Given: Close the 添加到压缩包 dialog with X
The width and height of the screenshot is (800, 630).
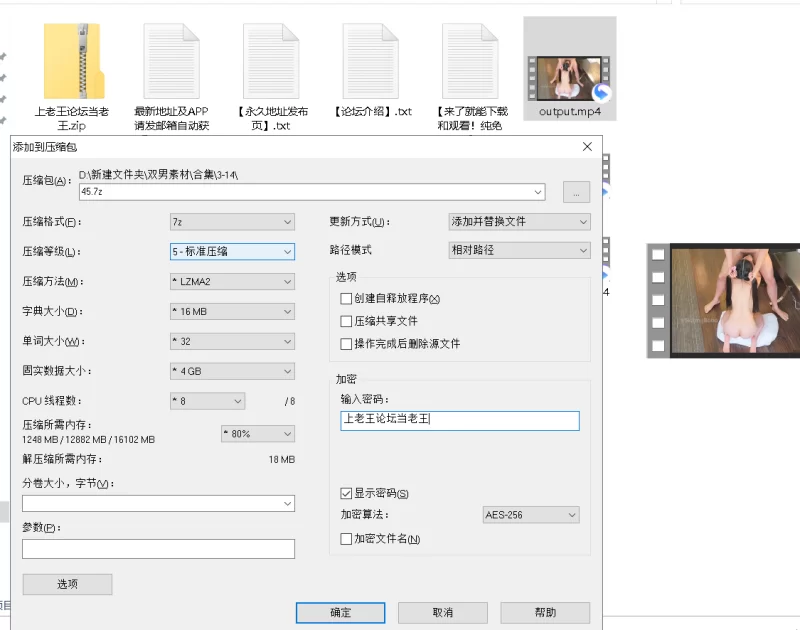Looking at the screenshot, I should (587, 147).
